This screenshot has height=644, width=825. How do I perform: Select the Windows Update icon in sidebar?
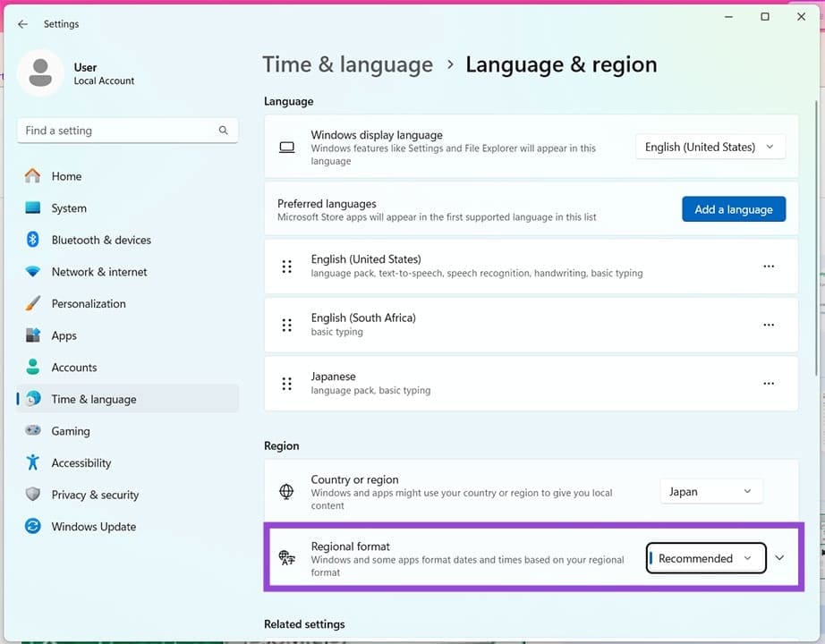32,527
